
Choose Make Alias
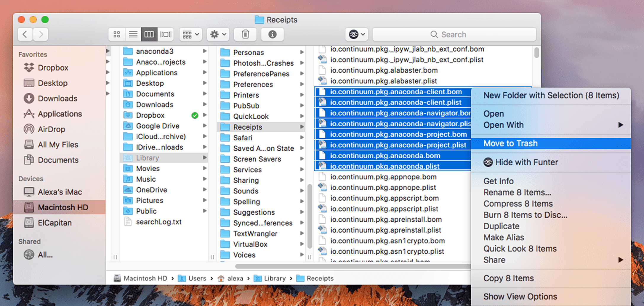pos(551,237)
